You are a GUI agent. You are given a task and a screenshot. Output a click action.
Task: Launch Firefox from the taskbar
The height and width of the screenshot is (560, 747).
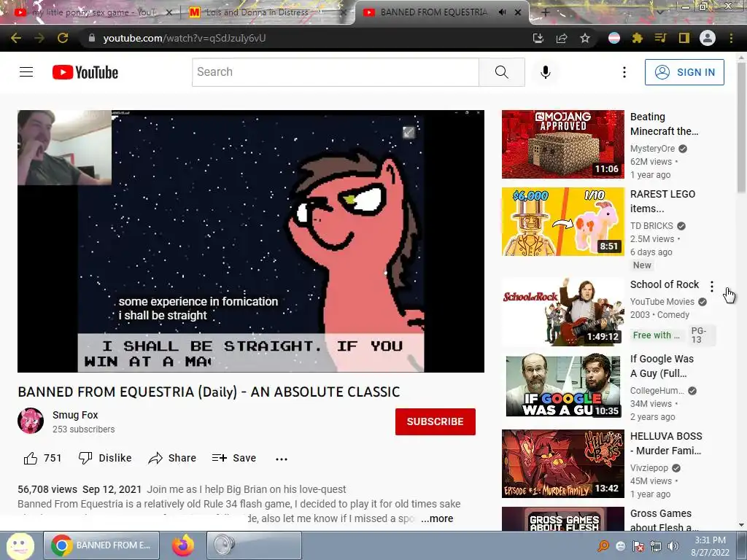click(183, 545)
